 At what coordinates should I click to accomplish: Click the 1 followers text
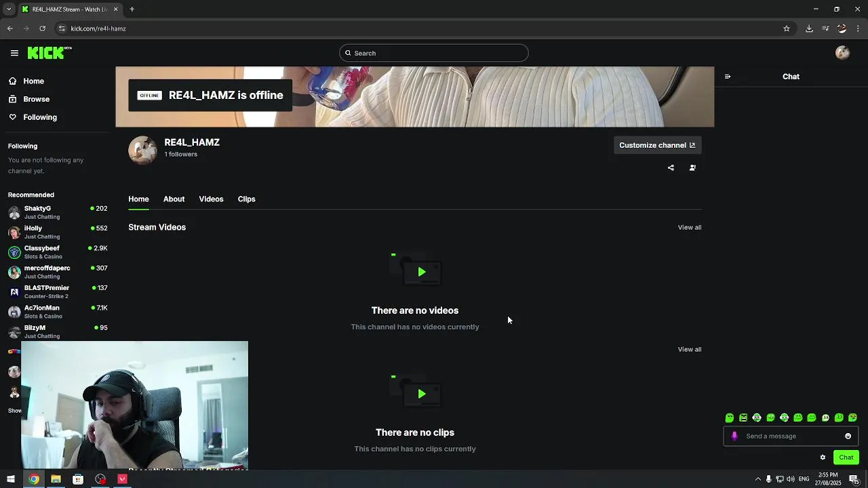click(x=181, y=155)
